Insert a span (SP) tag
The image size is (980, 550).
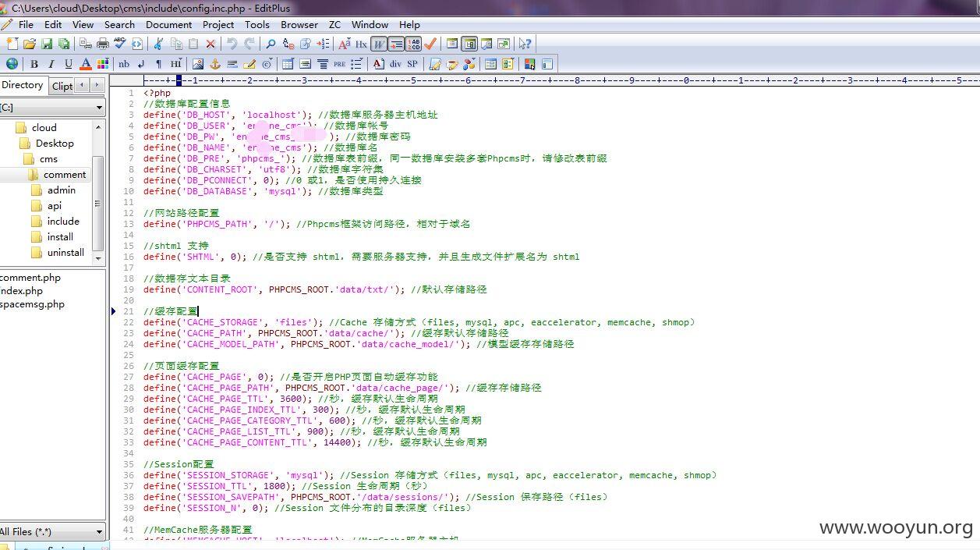pyautogui.click(x=412, y=64)
